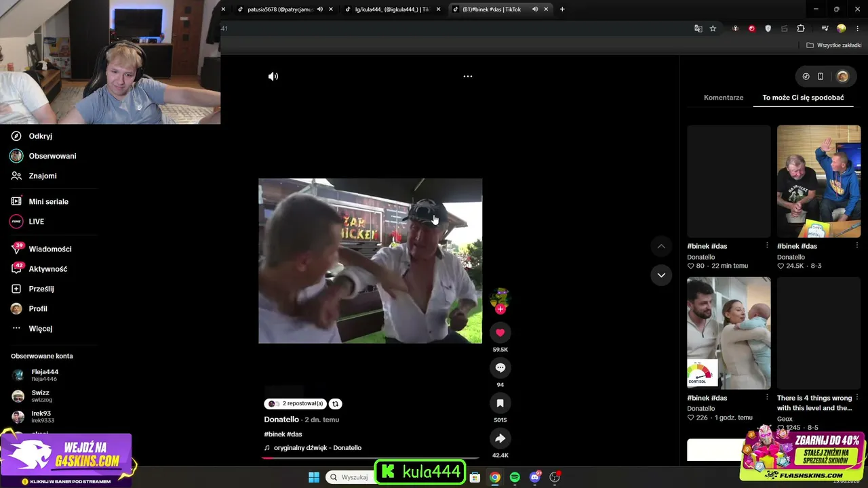Open comments via the speech bubble icon
The image size is (868, 488).
500,368
